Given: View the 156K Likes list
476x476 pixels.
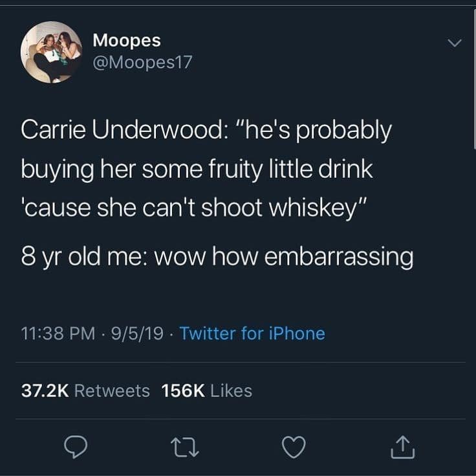Looking at the screenshot, I should tap(207, 391).
